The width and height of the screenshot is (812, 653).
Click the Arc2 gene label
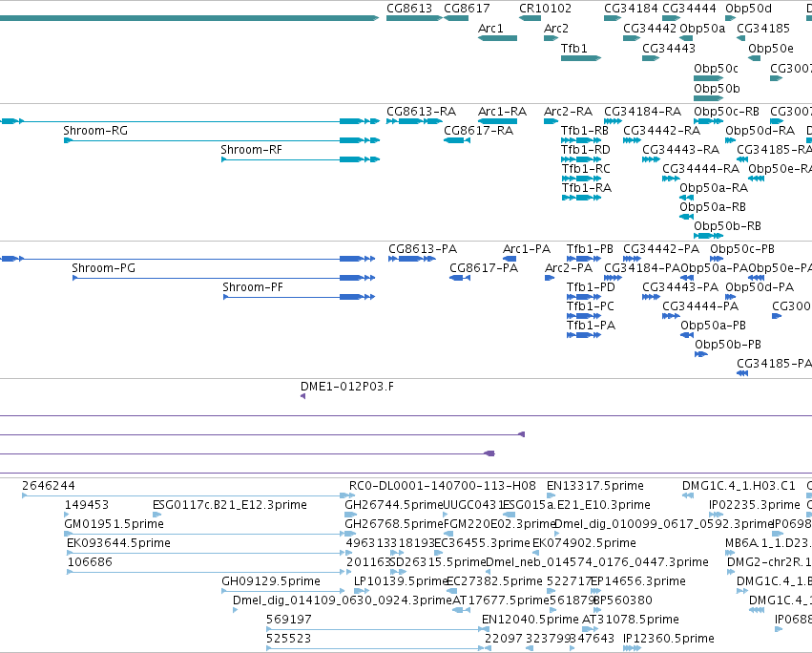(556, 29)
